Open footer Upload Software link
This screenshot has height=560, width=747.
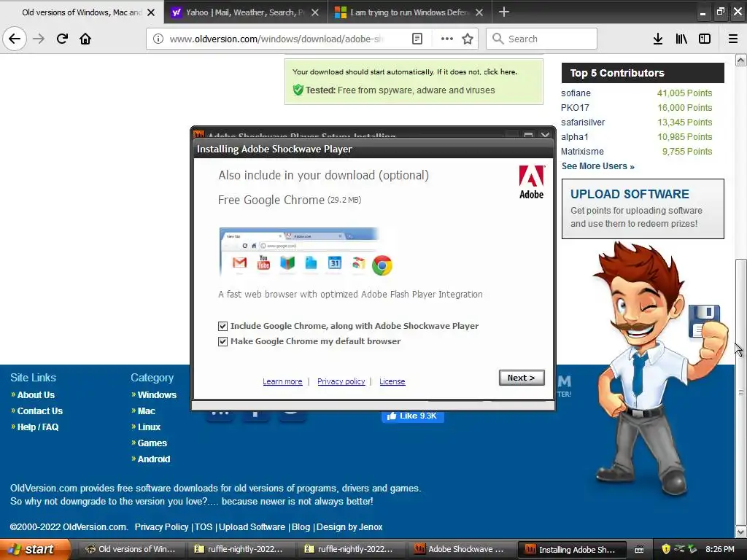pyautogui.click(x=252, y=527)
